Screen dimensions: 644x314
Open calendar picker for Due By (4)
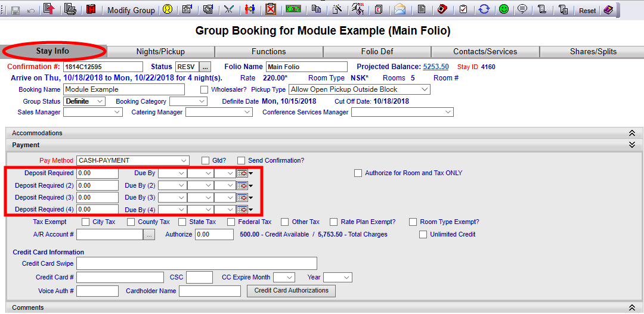click(242, 209)
